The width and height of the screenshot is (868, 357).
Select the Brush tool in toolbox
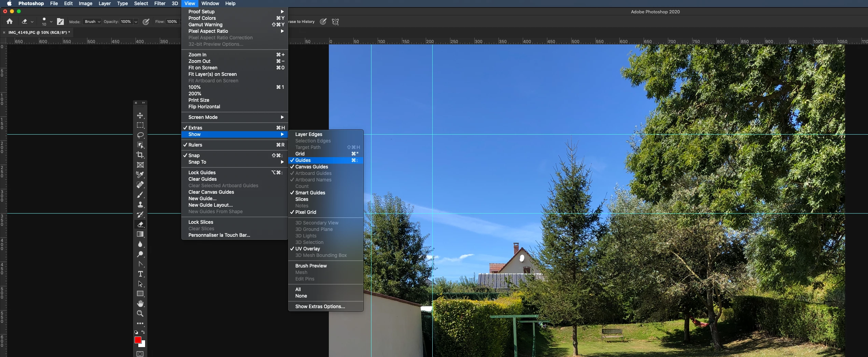[140, 195]
